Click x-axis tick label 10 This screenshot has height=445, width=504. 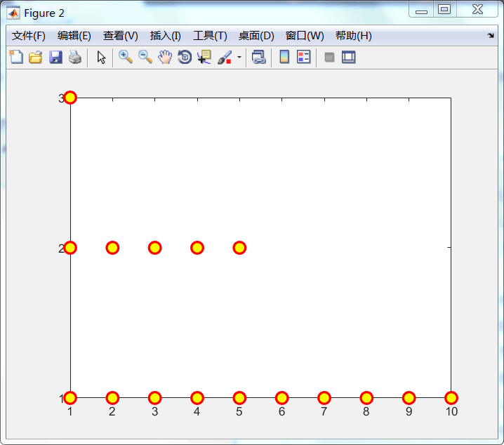coord(451,411)
